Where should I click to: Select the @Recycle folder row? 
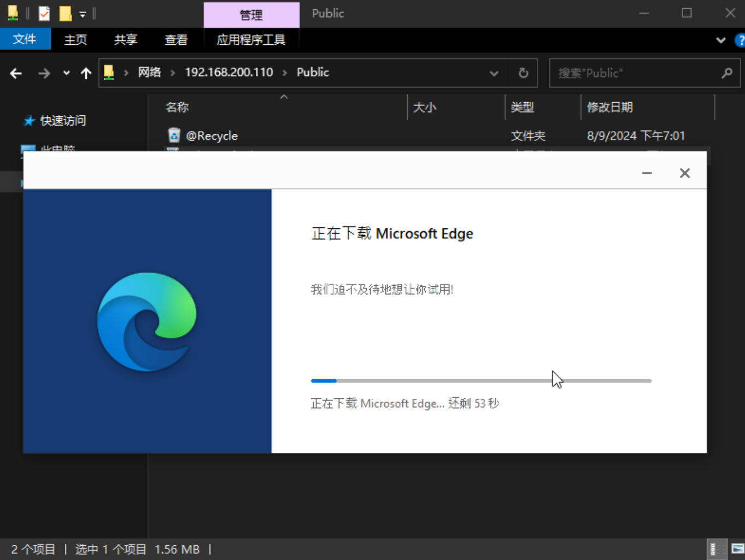pos(430,135)
